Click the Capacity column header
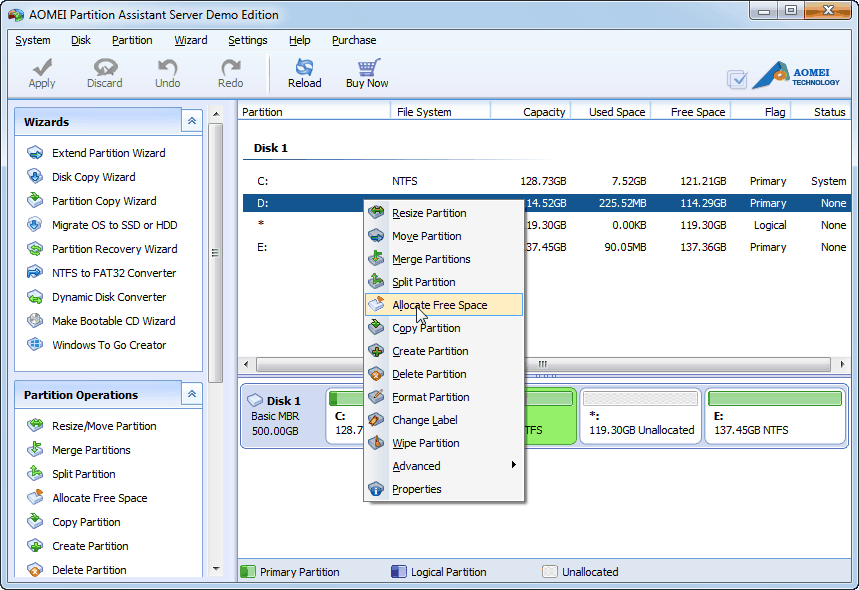 pyautogui.click(x=543, y=112)
